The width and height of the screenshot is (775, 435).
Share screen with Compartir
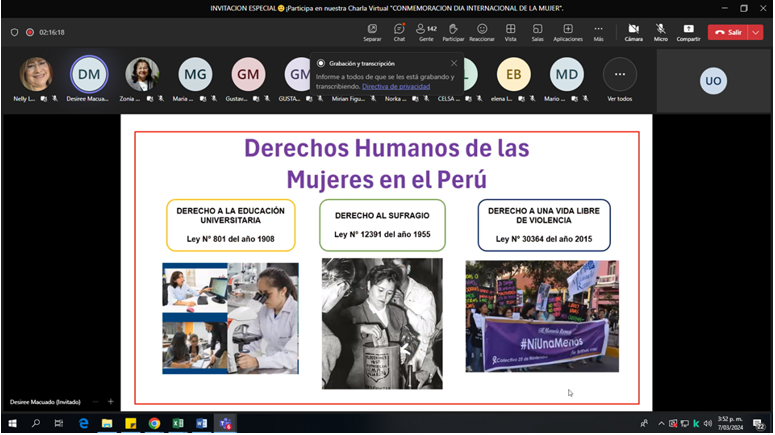click(x=688, y=32)
